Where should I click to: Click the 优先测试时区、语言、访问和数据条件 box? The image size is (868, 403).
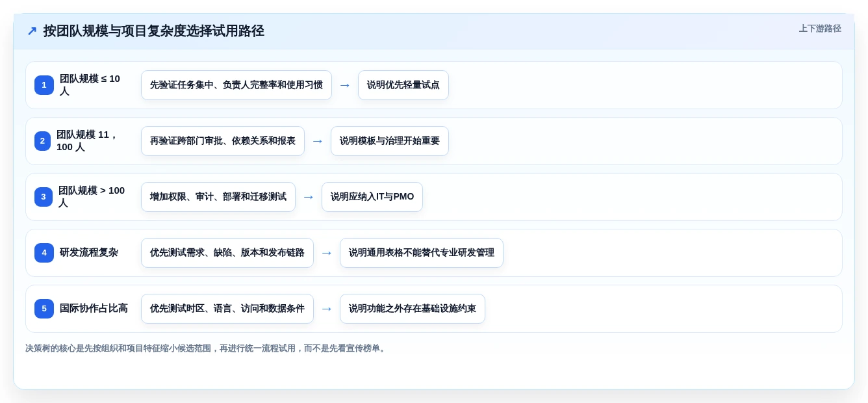227,309
